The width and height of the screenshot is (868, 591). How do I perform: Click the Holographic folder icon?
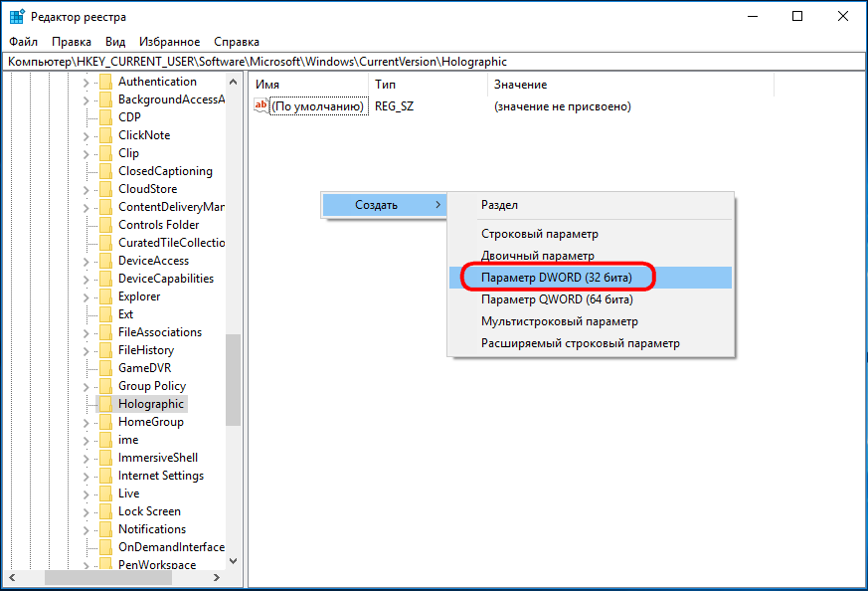105,404
